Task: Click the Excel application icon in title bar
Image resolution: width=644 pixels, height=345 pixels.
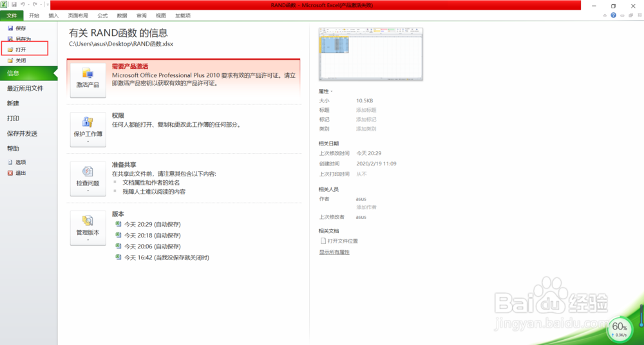Action: pos(4,5)
